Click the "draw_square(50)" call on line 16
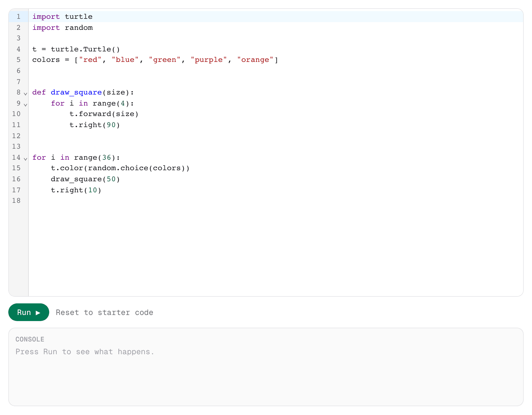 85,179
